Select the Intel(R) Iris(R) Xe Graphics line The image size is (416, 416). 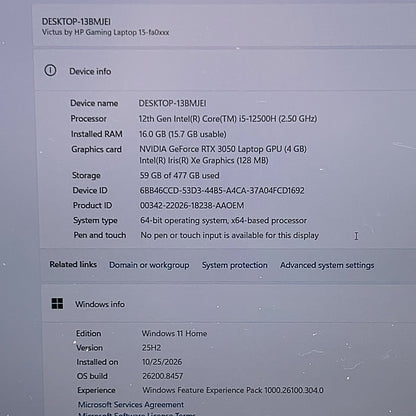[204, 160]
